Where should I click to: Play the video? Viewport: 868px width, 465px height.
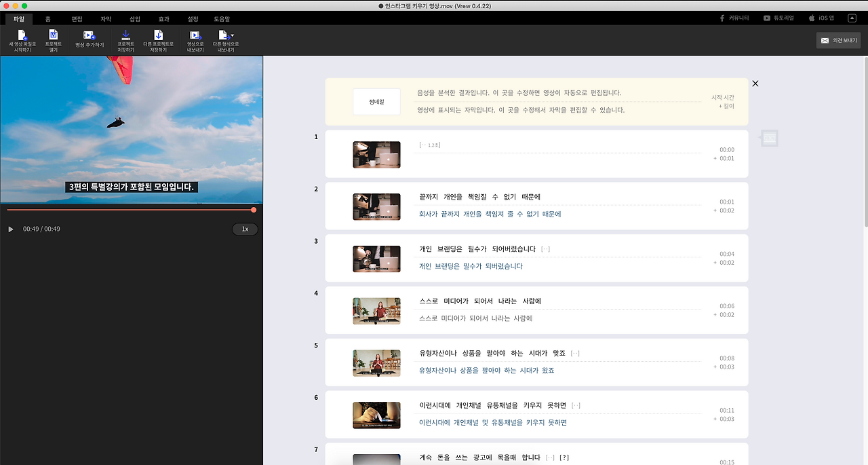(x=11, y=229)
